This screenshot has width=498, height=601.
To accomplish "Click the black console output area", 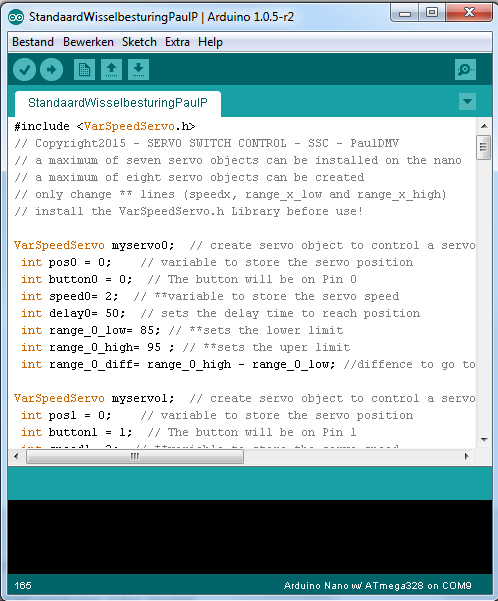I will (x=250, y=537).
